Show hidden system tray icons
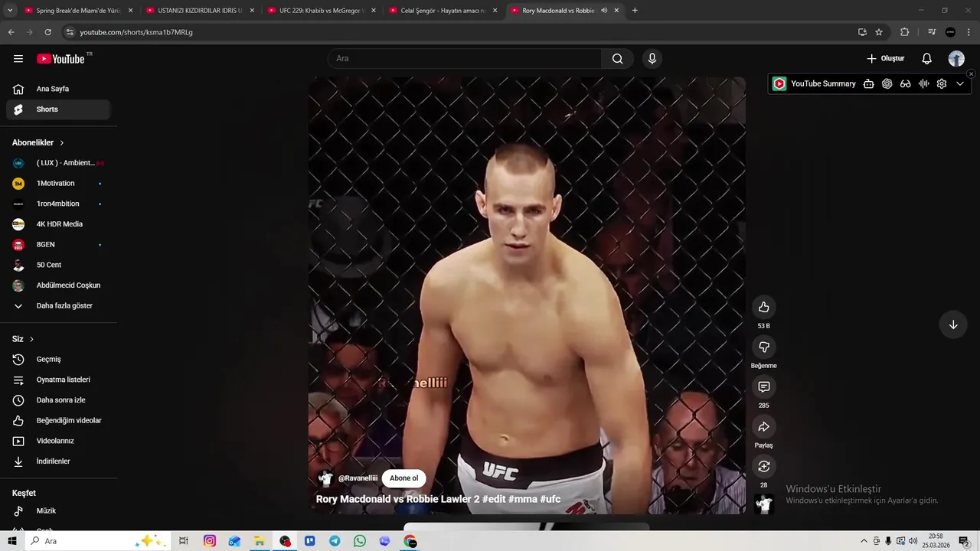The height and width of the screenshot is (551, 980). [x=864, y=541]
